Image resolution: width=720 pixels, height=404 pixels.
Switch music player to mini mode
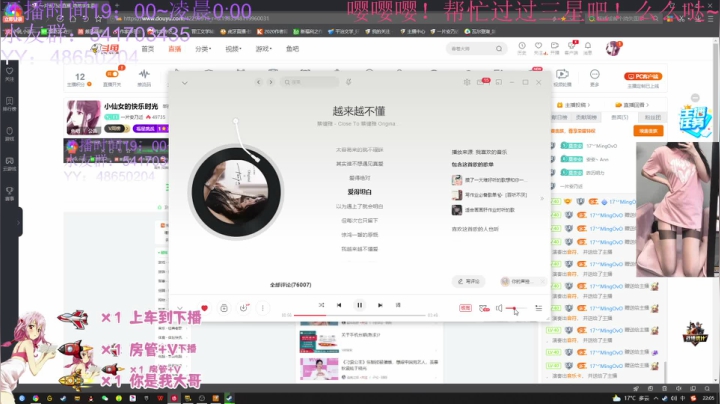pos(499,82)
